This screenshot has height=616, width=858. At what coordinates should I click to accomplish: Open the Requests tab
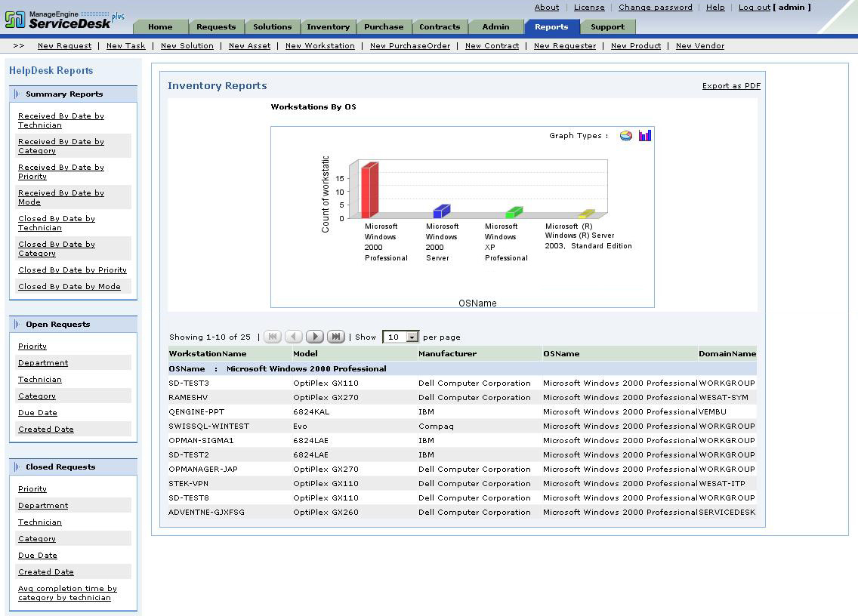216,27
